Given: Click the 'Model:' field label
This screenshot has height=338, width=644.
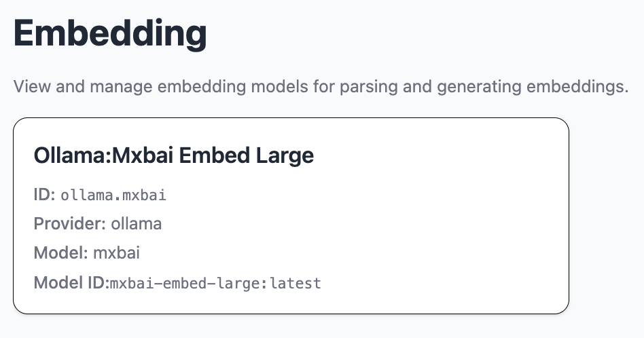Looking at the screenshot, I should click(x=60, y=253).
